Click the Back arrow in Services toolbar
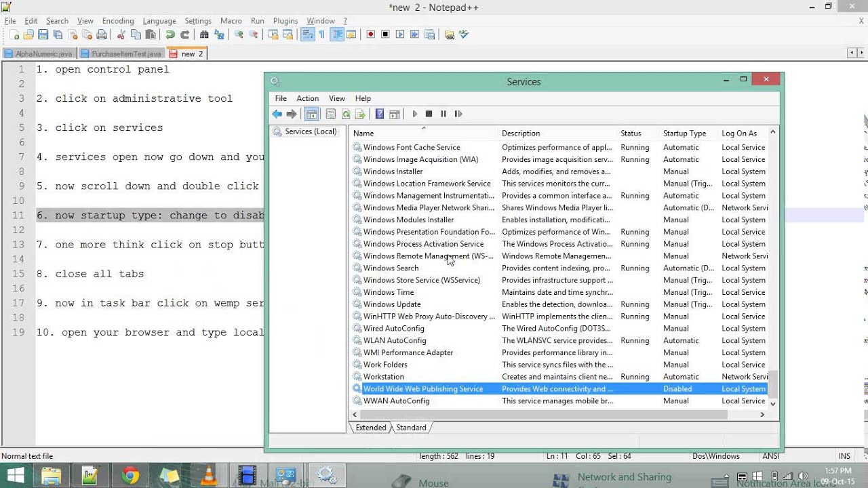868x488 pixels. 277,114
